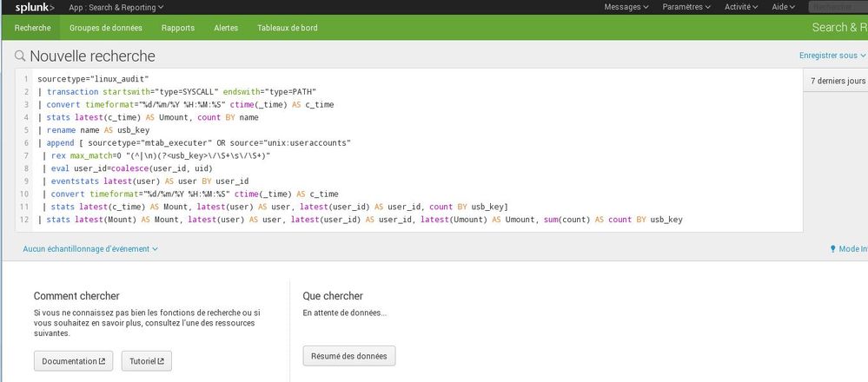Open the App: Search & Reporting dropdown
The width and height of the screenshot is (868, 382).
coord(116,7)
